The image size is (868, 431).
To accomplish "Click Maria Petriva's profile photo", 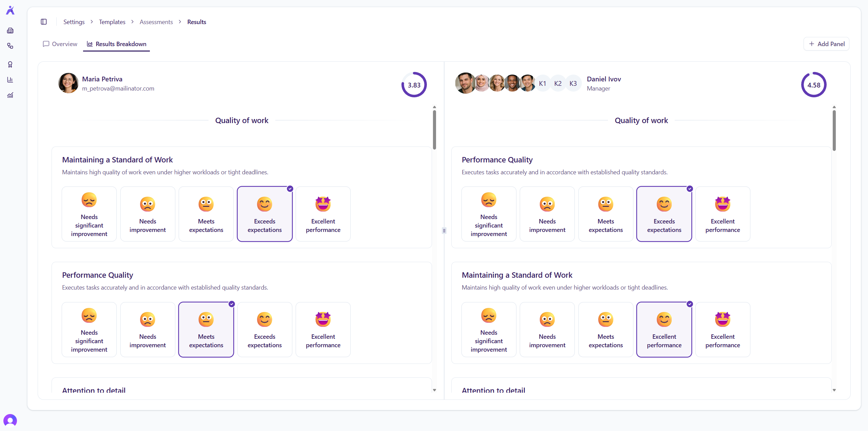I will pos(68,83).
